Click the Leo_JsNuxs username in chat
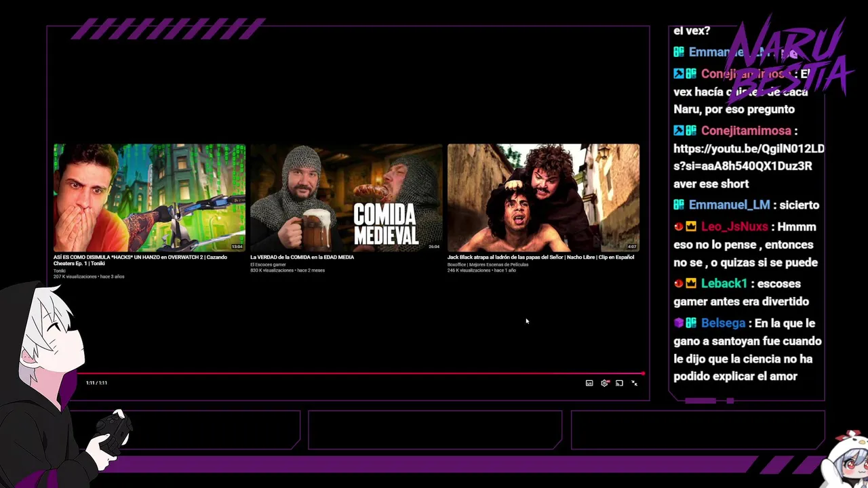The width and height of the screenshot is (868, 488). click(734, 227)
